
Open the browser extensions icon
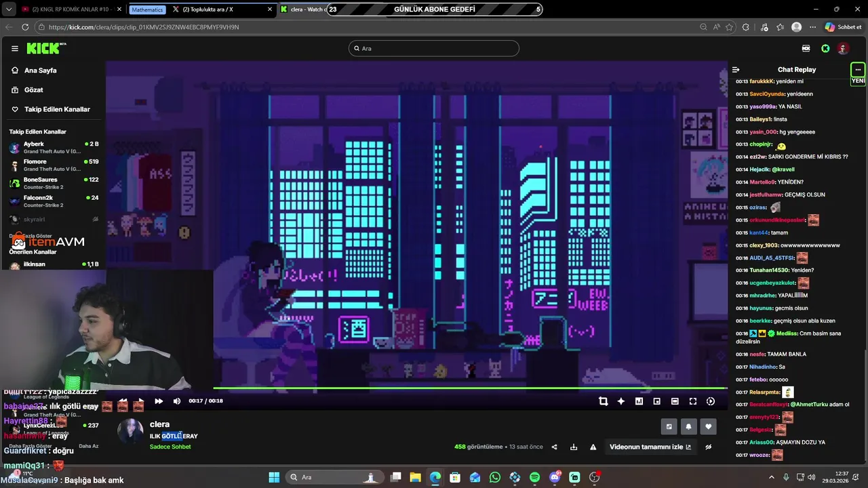[746, 27]
